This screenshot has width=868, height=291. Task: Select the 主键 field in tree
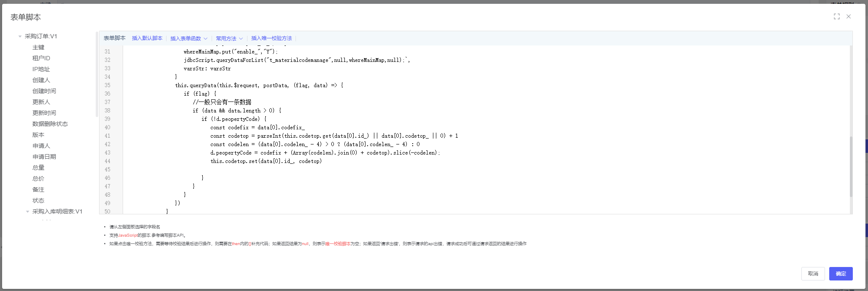point(38,48)
